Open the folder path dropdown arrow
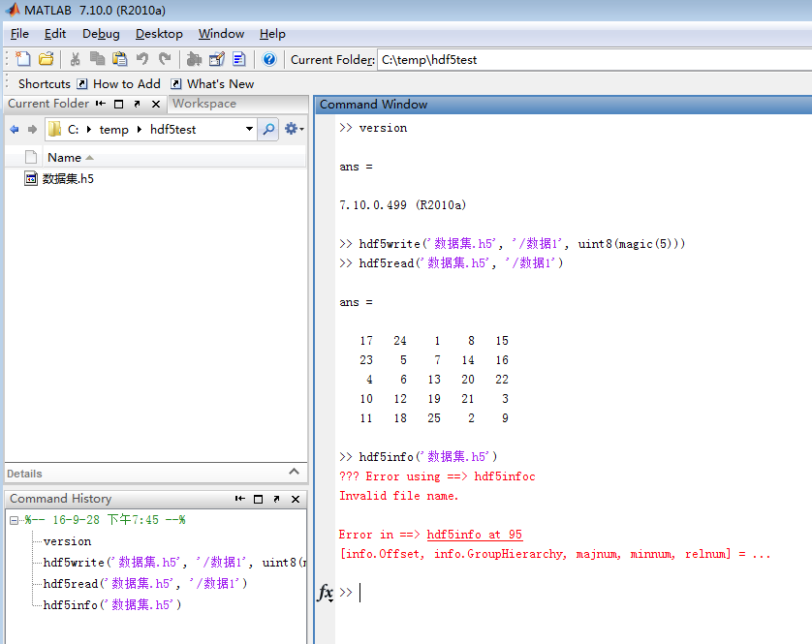 click(249, 129)
